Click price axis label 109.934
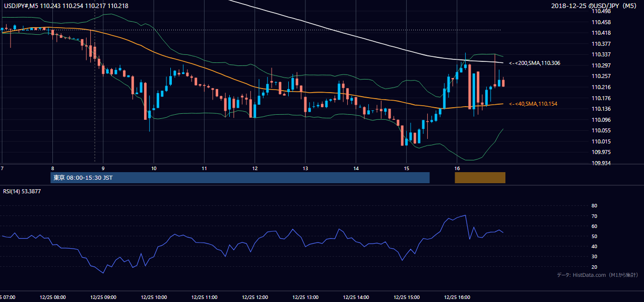The width and height of the screenshot is (644, 302). [601, 163]
